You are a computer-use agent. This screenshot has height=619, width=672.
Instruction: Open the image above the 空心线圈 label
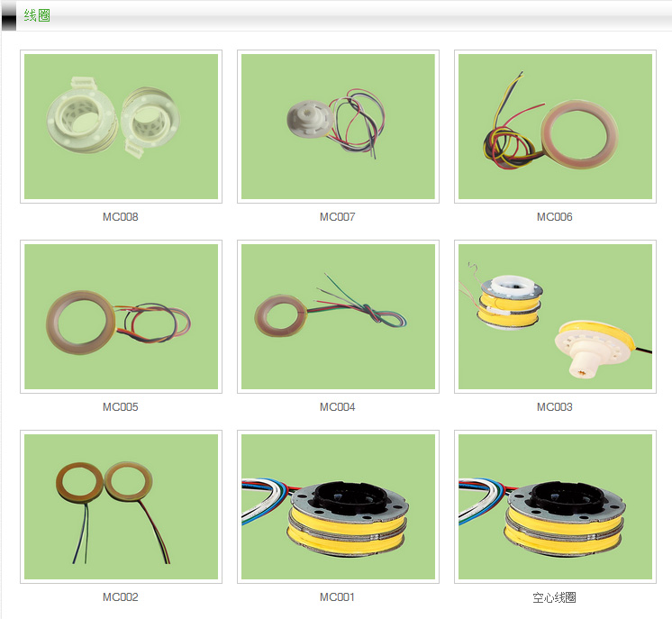[x=555, y=506]
